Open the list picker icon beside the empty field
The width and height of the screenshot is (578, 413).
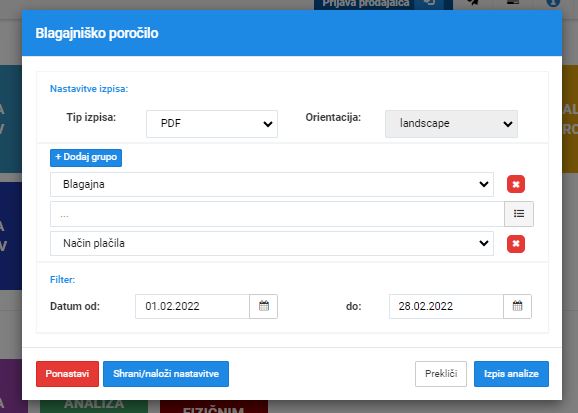[x=519, y=214]
